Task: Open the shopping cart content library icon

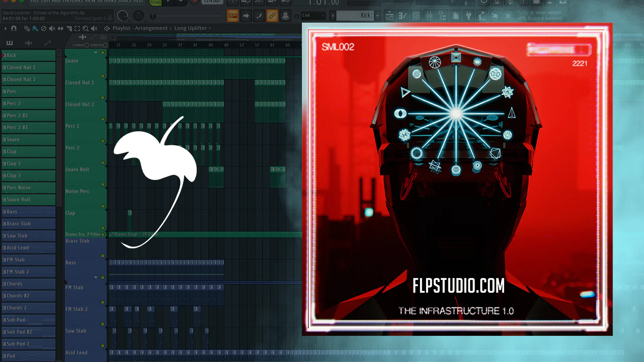Action: point(507,16)
